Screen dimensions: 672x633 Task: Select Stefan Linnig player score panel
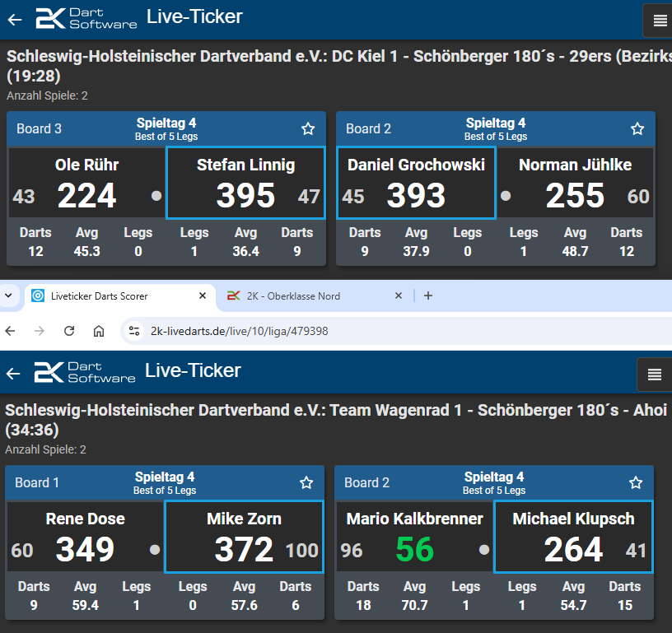click(245, 183)
